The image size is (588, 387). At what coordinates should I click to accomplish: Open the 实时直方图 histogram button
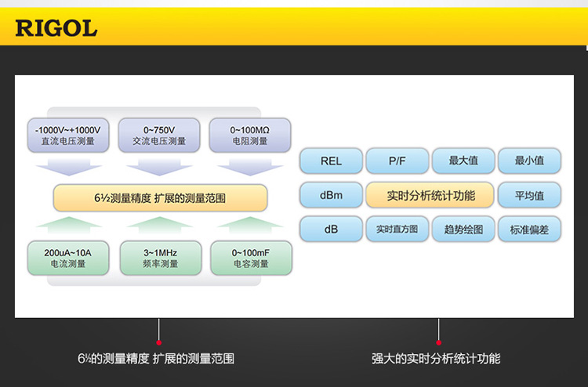pos(397,230)
